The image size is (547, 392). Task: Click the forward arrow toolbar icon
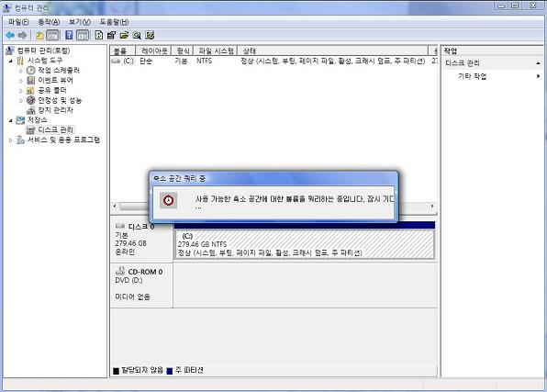tap(22, 35)
